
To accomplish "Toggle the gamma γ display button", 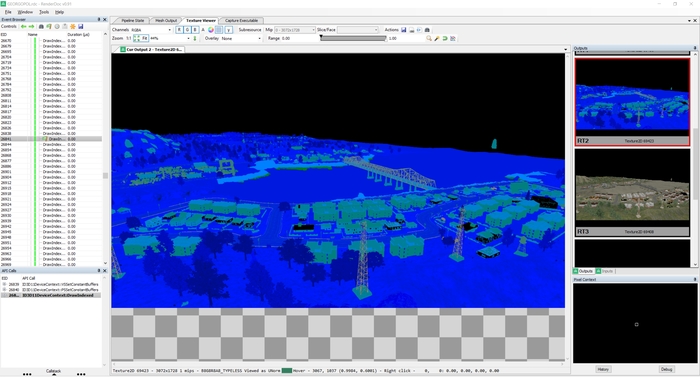I will [x=229, y=30].
